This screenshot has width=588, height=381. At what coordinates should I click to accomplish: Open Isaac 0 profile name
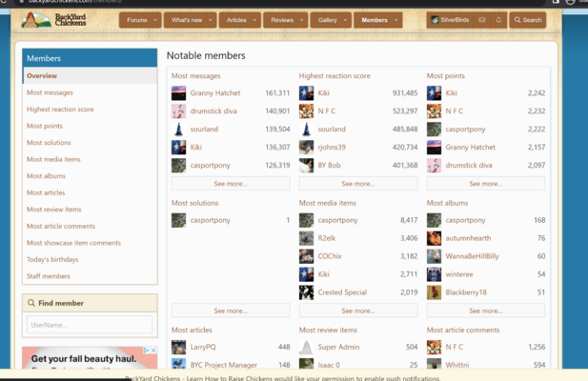(329, 365)
